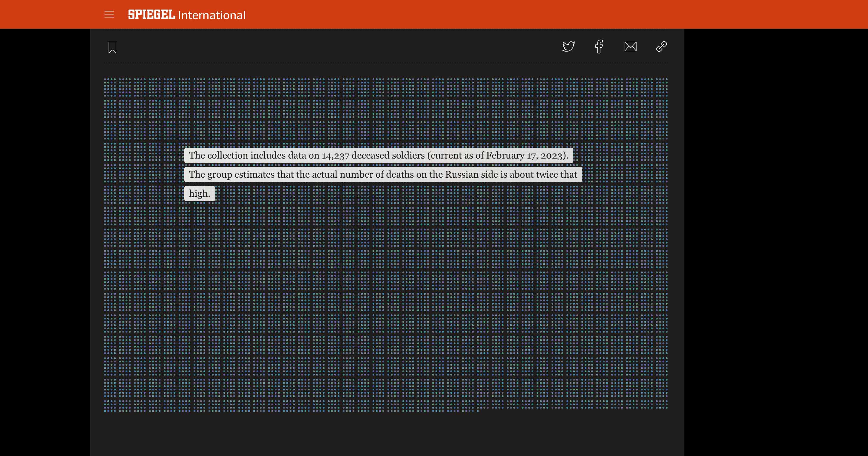
Task: Click the top-right dot in the soldier grid
Action: click(666, 80)
